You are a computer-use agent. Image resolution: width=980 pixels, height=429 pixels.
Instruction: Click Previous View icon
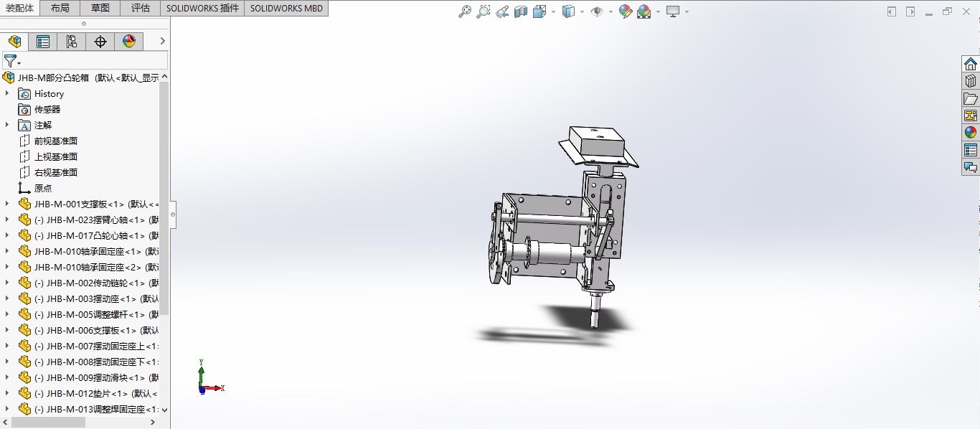502,11
